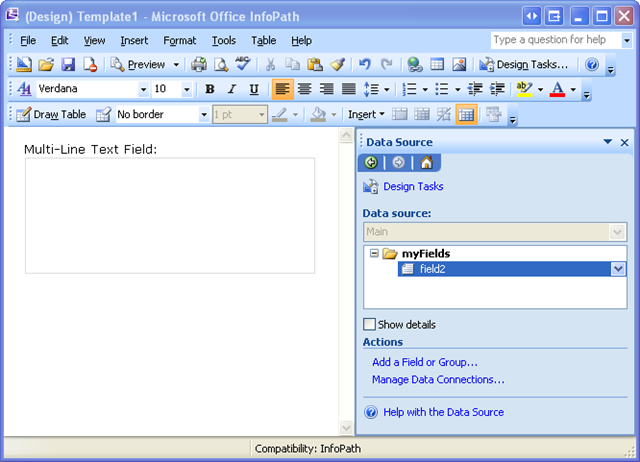Open the Verdana font name dropdown

click(144, 89)
